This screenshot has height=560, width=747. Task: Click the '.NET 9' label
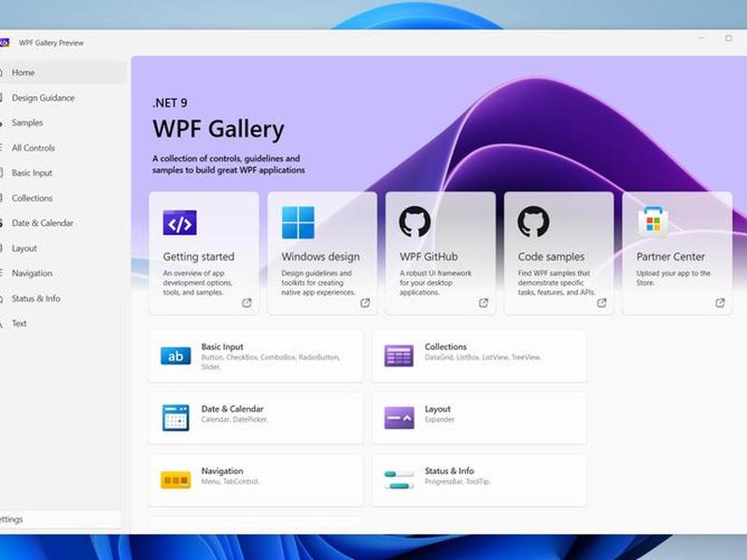point(170,103)
